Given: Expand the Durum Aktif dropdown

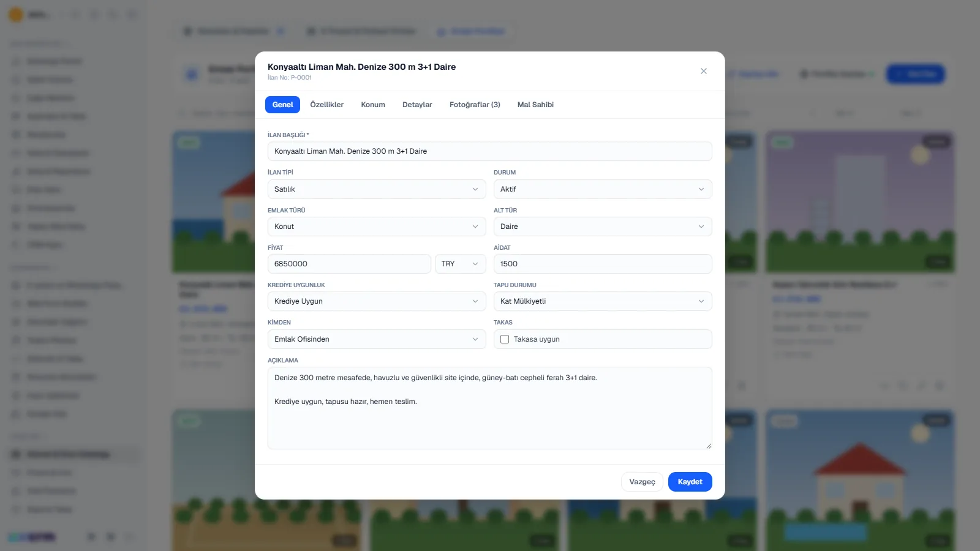Looking at the screenshot, I should pyautogui.click(x=603, y=189).
